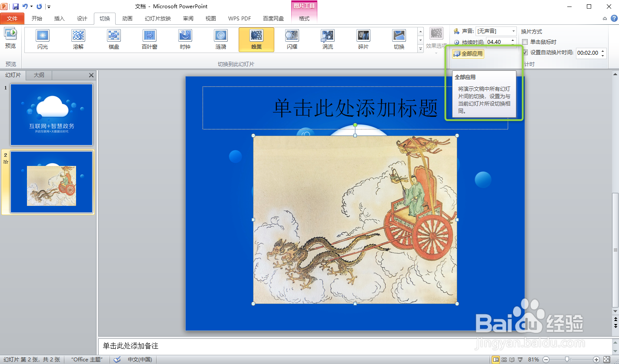
Task: Click the 中文(中国) language indicator
Action: pyautogui.click(x=140, y=360)
